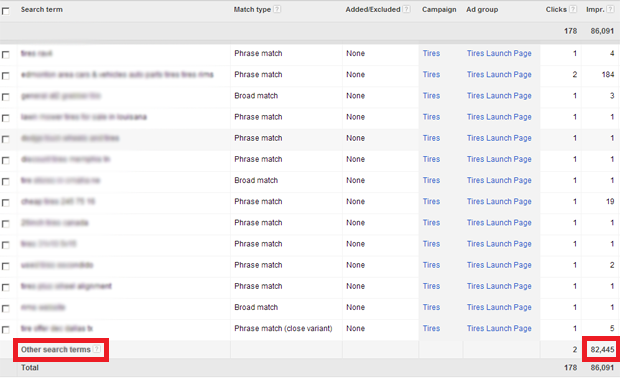Select checkbox for the 184-impressions row
This screenshot has width=620, height=379.
point(6,75)
